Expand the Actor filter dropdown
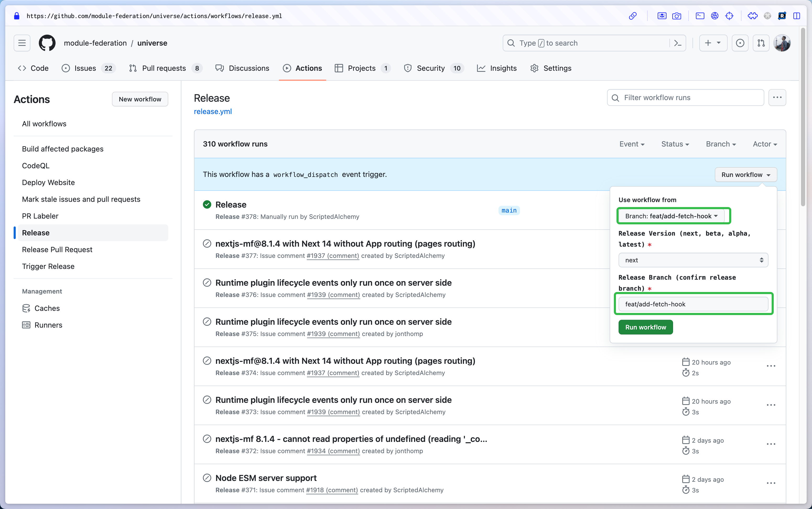The width and height of the screenshot is (812, 509). 765,144
